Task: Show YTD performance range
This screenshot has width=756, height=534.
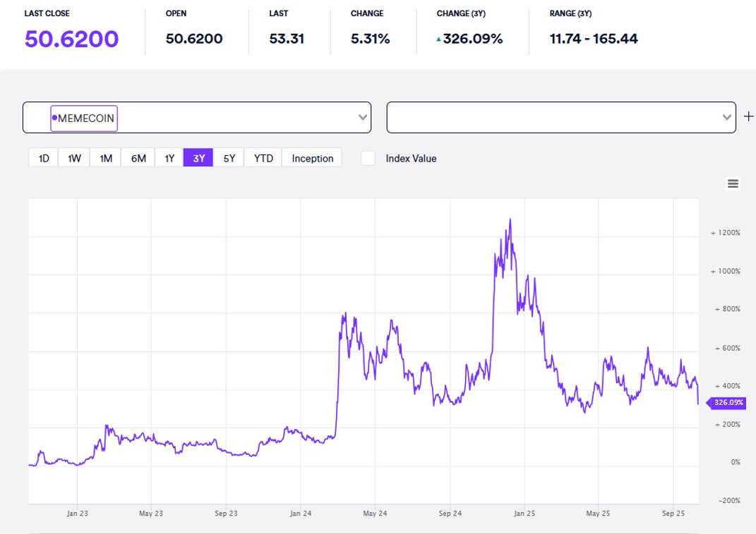Action: [x=263, y=158]
